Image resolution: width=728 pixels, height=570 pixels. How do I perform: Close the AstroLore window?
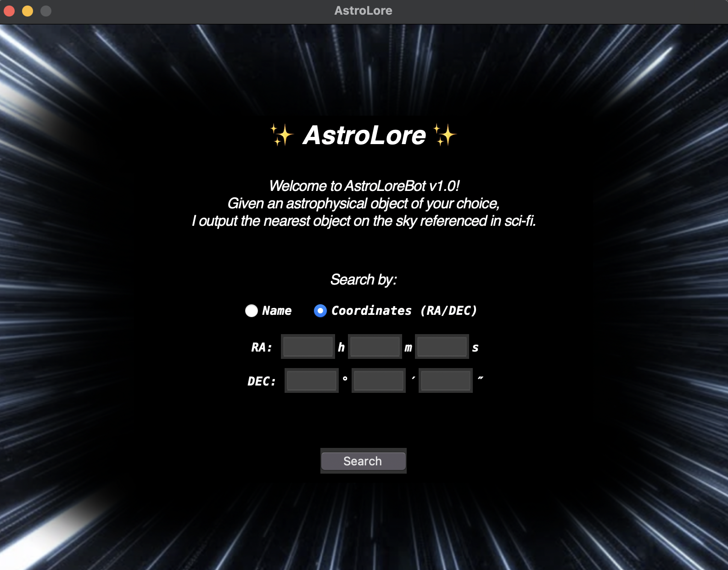pos(9,11)
